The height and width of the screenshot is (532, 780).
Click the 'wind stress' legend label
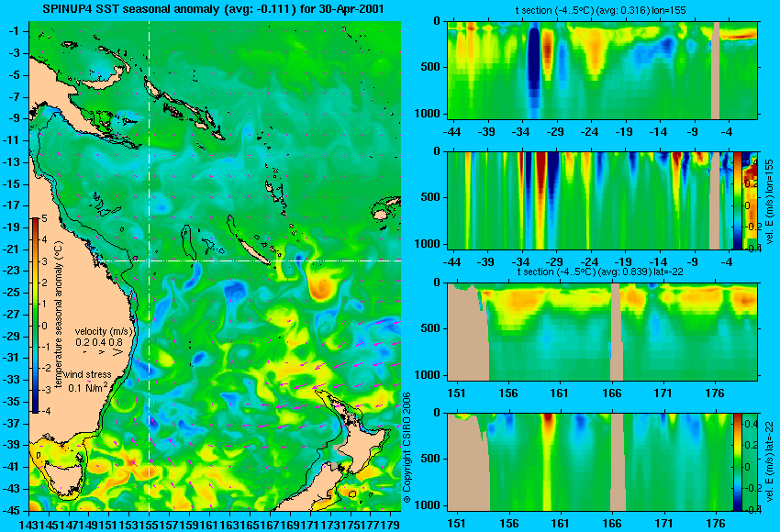[x=87, y=375]
